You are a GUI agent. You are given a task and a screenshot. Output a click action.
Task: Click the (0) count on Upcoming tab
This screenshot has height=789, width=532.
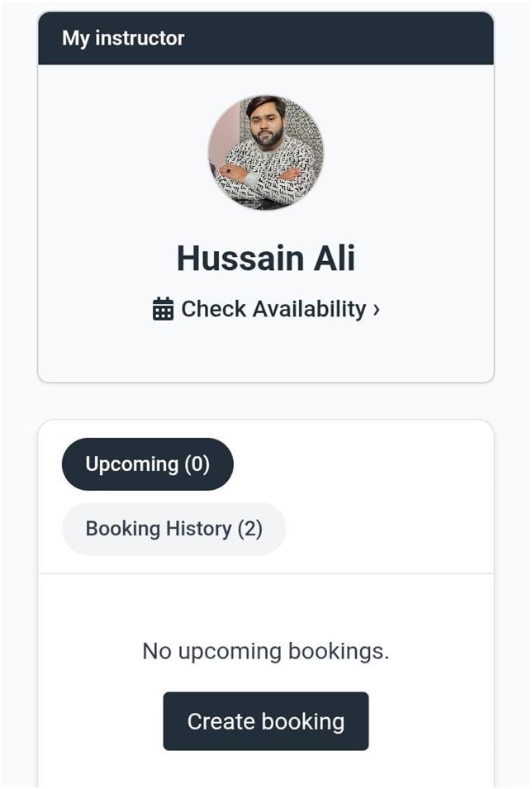tap(197, 464)
